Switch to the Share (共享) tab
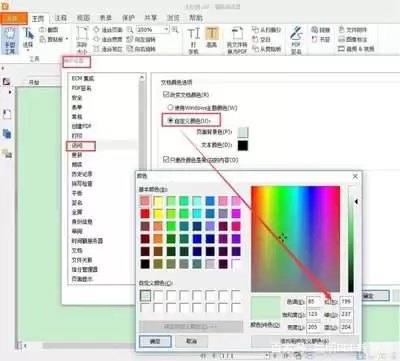The image size is (400, 361). click(x=151, y=18)
